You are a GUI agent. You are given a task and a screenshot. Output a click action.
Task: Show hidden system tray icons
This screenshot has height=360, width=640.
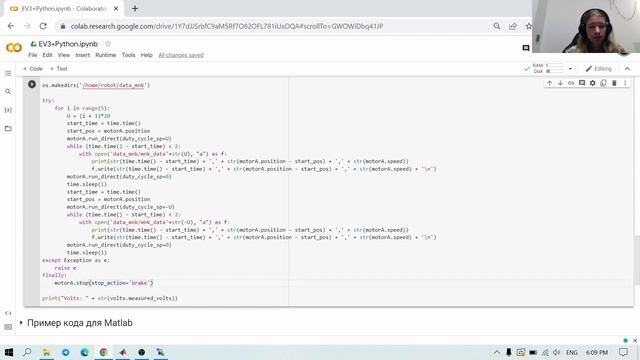tap(496, 352)
